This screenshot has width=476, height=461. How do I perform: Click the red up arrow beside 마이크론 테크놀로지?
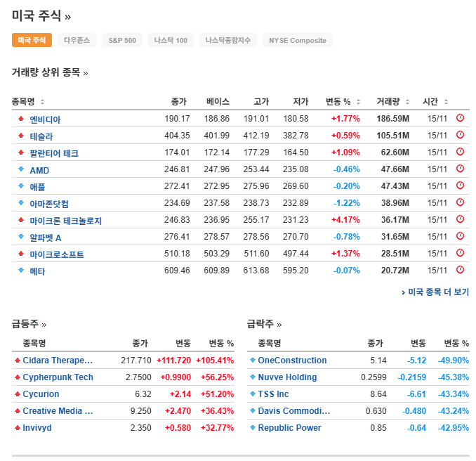(x=21, y=220)
